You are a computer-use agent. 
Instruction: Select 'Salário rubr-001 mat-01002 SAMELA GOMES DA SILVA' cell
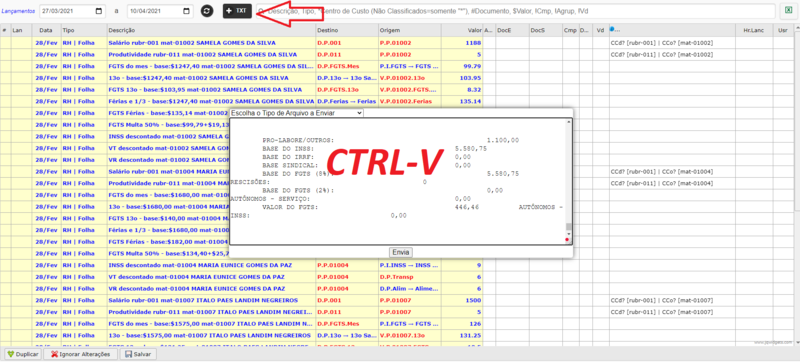click(211, 43)
